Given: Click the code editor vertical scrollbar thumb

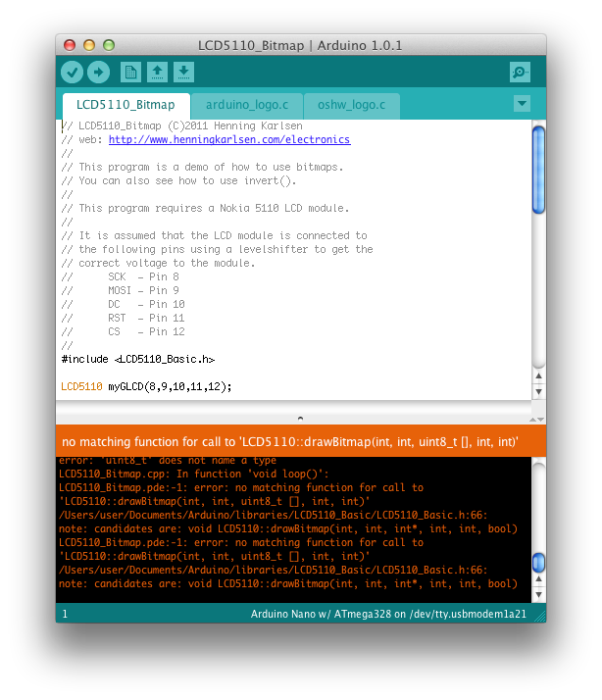Looking at the screenshot, I should [x=538, y=169].
